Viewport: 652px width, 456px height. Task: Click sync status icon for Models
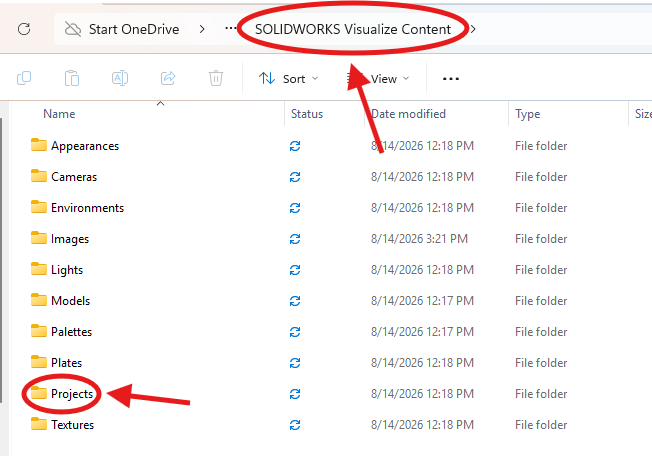click(x=295, y=301)
